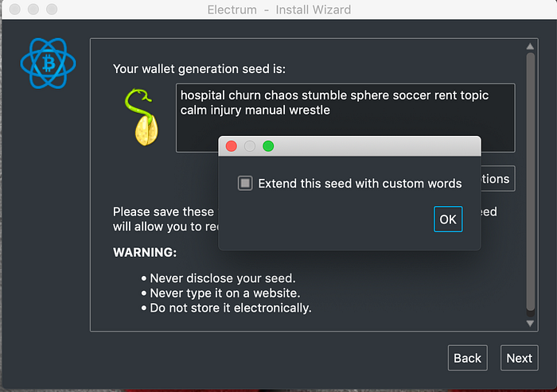Viewport: 557px width, 392px height.
Task: Close the seed options dialog via red button
Action: coord(232,146)
